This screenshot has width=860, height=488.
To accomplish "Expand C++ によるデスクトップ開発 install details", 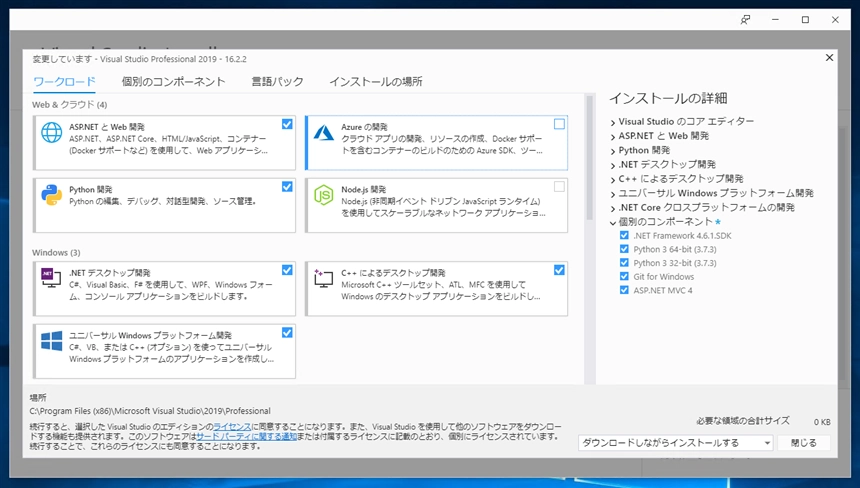I will pyautogui.click(x=613, y=179).
